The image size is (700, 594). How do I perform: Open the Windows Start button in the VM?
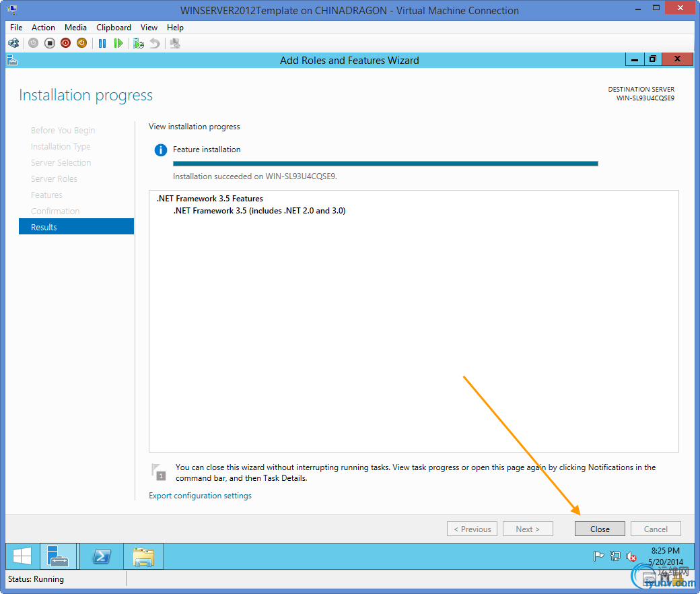[22, 556]
